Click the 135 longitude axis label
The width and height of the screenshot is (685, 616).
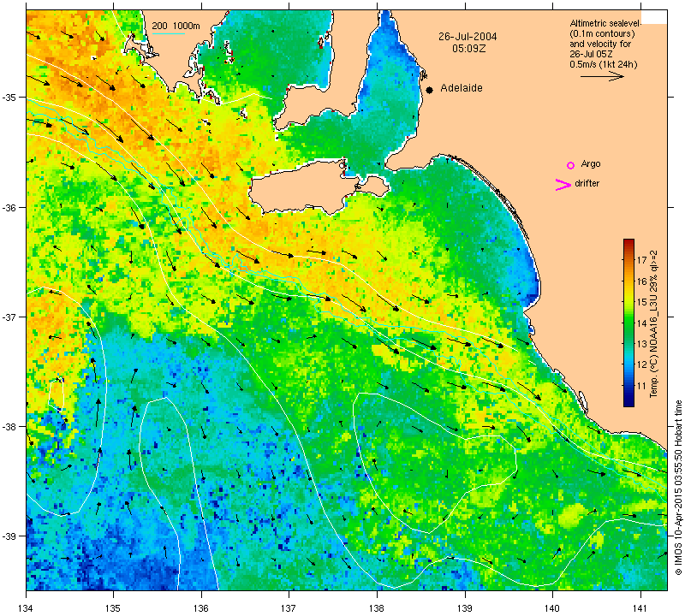tap(113, 607)
